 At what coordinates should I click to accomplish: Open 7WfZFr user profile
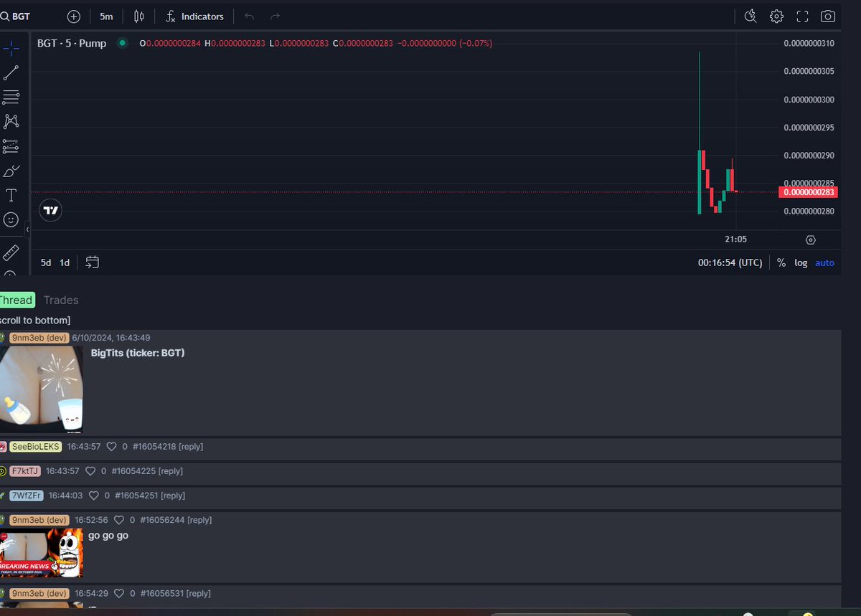[27, 496]
